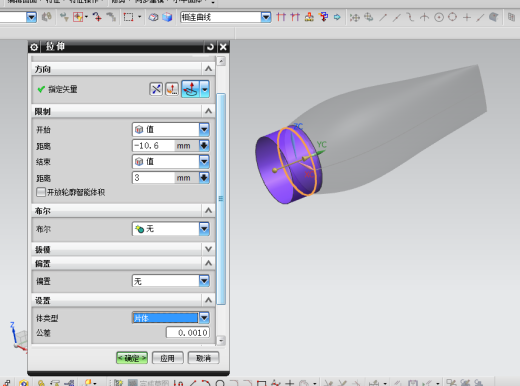Open the vector type dropdown arrow
The image size is (520, 386).
[x=205, y=89]
